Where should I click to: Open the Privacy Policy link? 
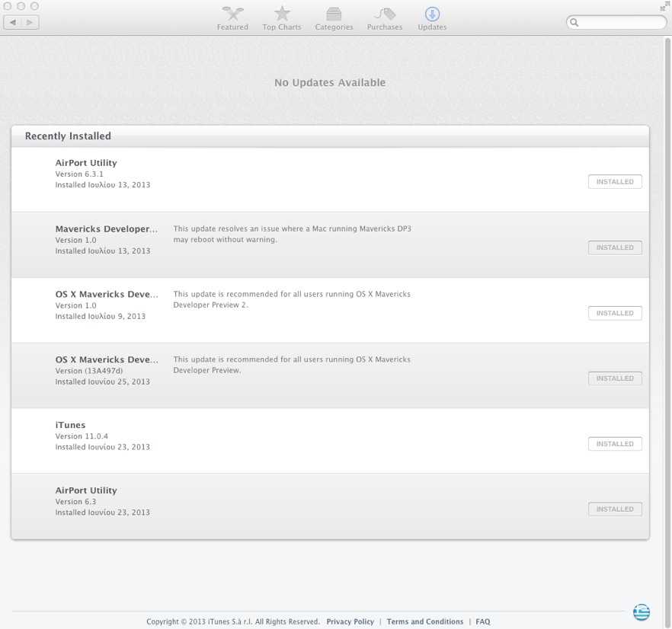tap(350, 621)
